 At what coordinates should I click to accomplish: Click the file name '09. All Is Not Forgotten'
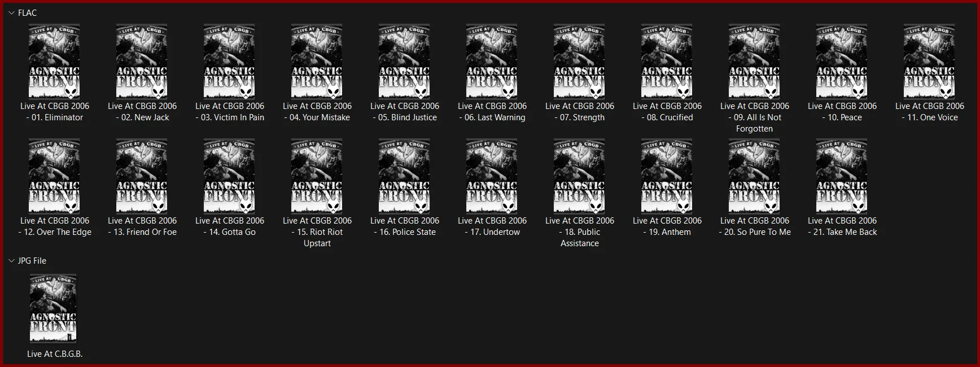tap(755, 117)
